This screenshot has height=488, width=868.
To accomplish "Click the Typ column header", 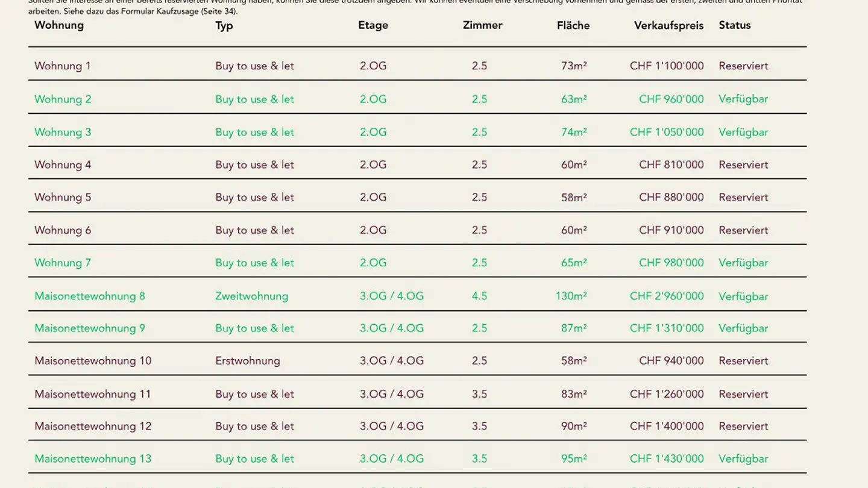I will coord(224,25).
